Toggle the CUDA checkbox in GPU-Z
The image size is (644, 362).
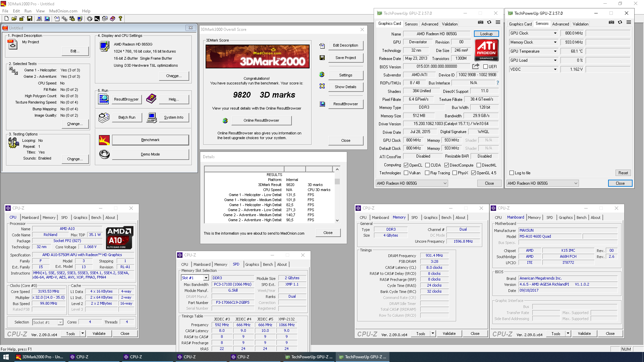[428, 165]
